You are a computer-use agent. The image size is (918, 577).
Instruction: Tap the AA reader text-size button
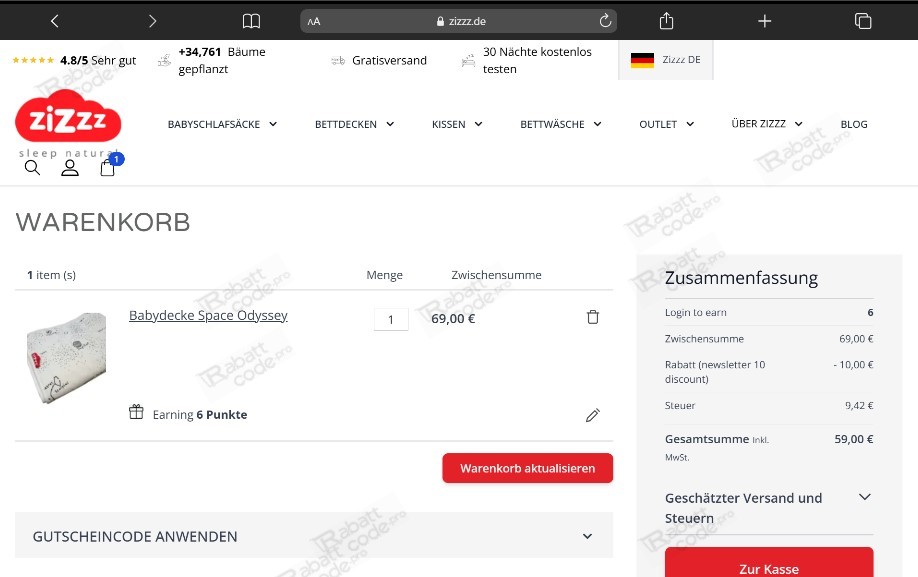314,22
